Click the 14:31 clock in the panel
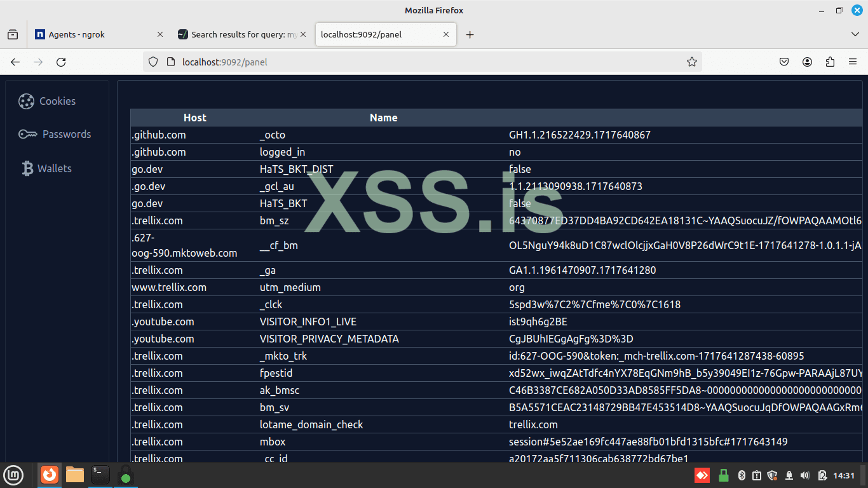 pyautogui.click(x=844, y=475)
